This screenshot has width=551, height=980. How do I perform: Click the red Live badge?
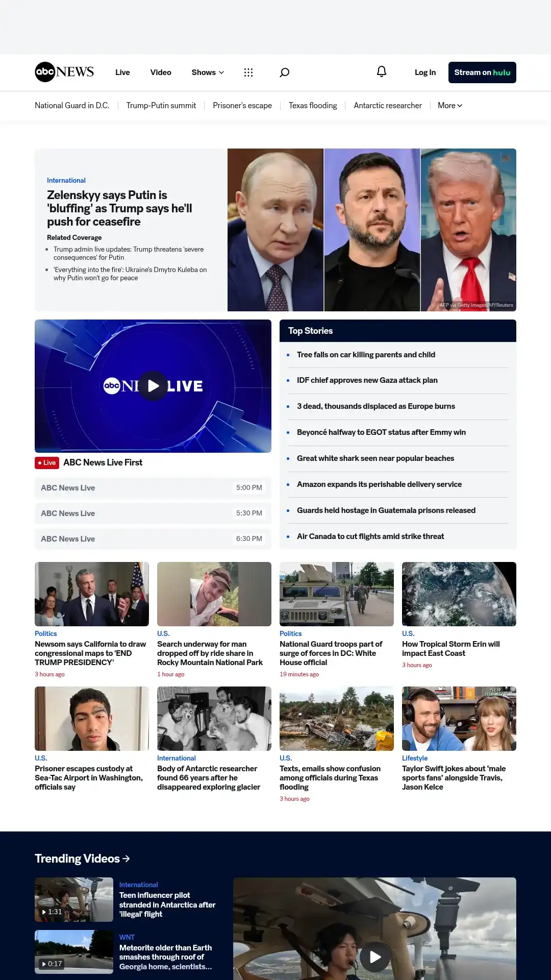[x=47, y=462]
